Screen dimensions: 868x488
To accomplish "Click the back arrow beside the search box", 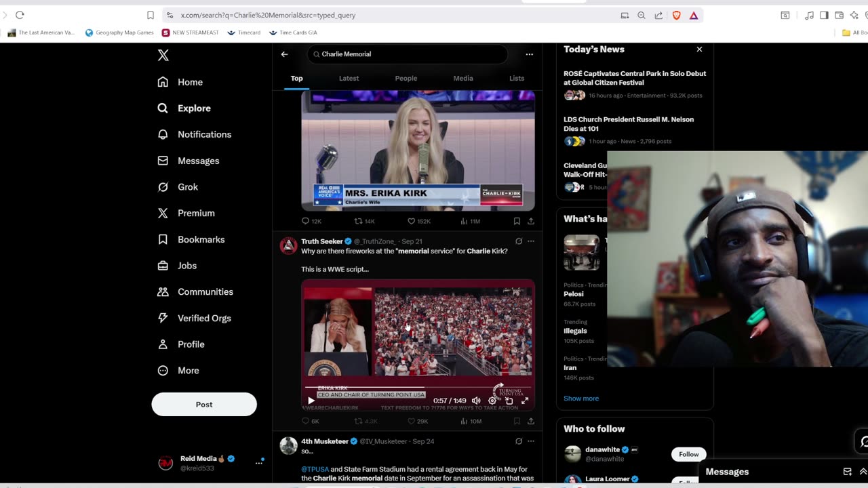I will 284,54.
